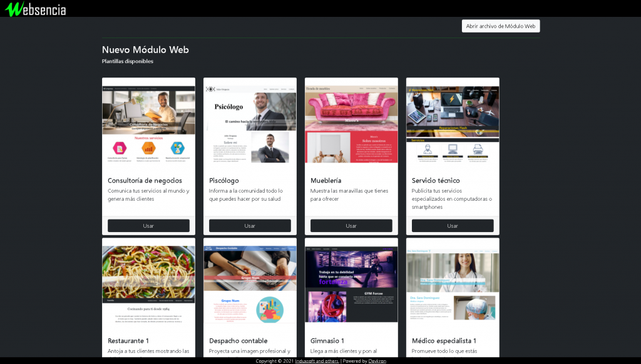Select the 'Despacho contable' card title

click(x=238, y=341)
